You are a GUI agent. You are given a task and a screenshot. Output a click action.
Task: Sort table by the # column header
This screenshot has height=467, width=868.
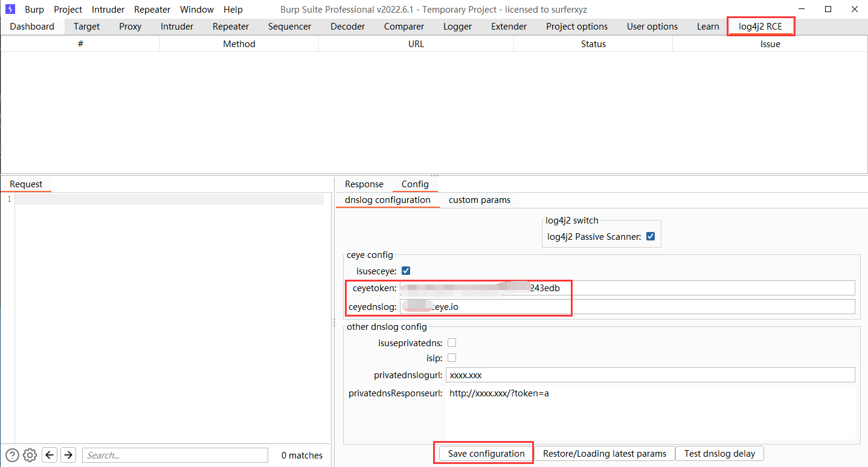click(80, 44)
